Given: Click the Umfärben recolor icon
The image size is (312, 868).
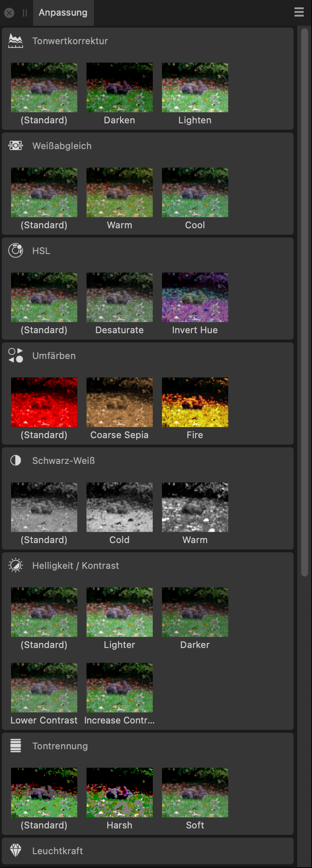Looking at the screenshot, I should (16, 356).
